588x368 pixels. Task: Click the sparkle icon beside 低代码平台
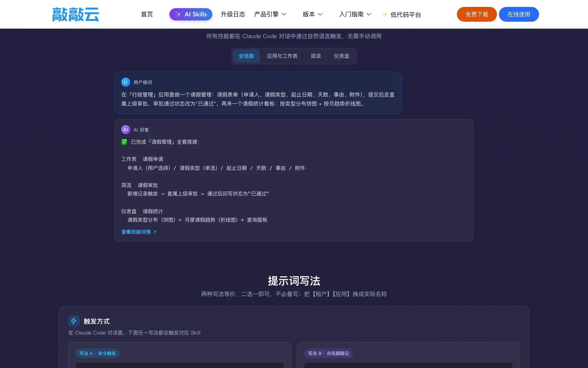point(385,14)
